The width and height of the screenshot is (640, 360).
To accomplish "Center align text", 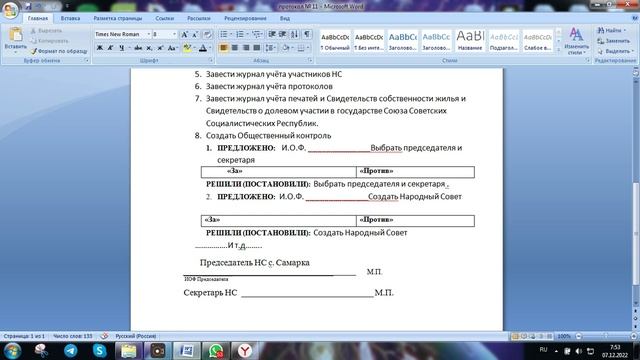I will [235, 48].
